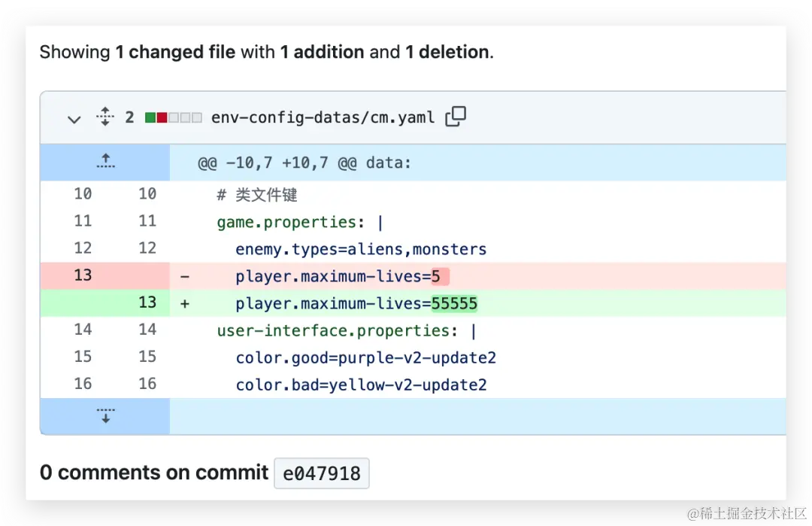
Task: Click the plus sign marker on added line
Action: [185, 303]
